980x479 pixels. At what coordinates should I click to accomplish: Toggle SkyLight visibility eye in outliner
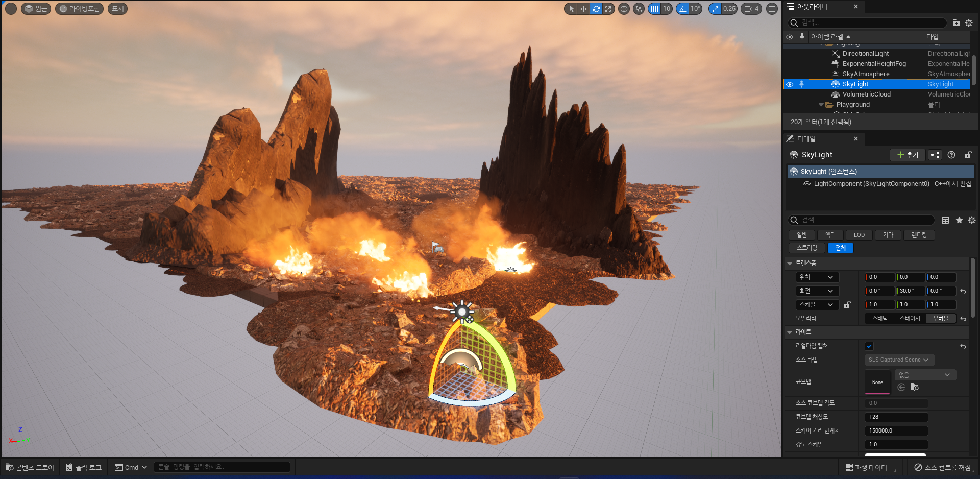pyautogui.click(x=790, y=84)
